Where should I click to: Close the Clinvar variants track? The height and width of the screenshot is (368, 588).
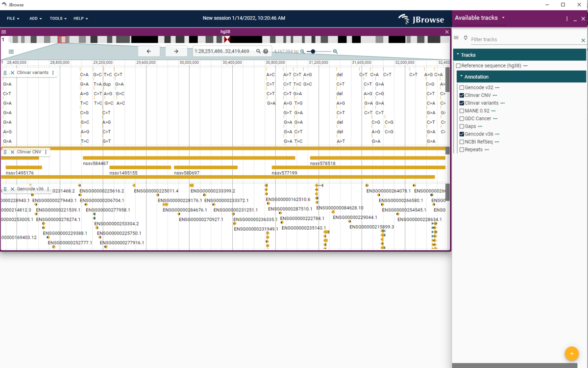[x=13, y=73]
